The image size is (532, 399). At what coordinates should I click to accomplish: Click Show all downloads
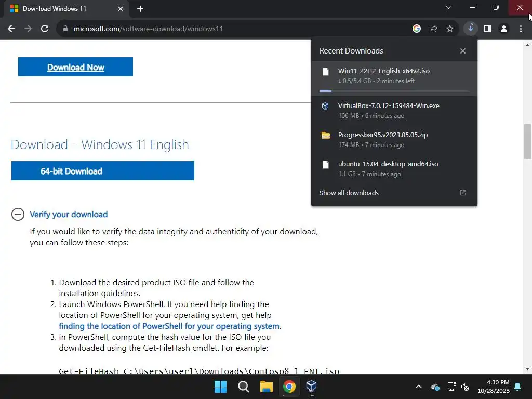point(349,193)
